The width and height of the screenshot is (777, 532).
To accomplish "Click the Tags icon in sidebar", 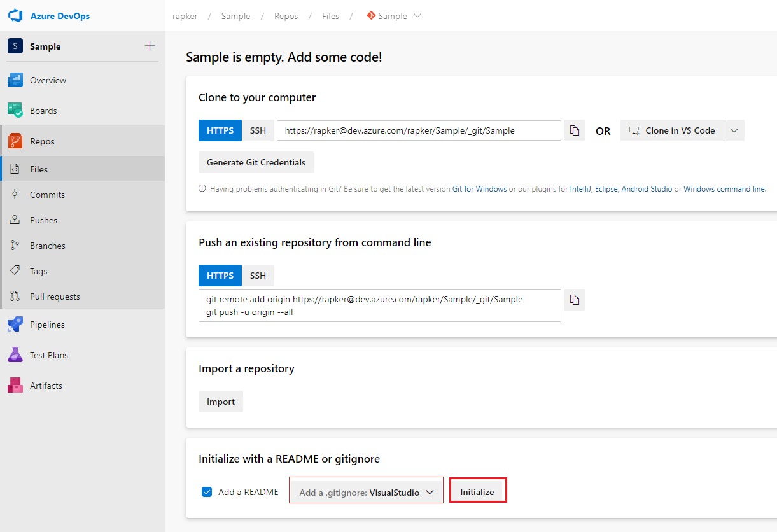I will coord(15,271).
